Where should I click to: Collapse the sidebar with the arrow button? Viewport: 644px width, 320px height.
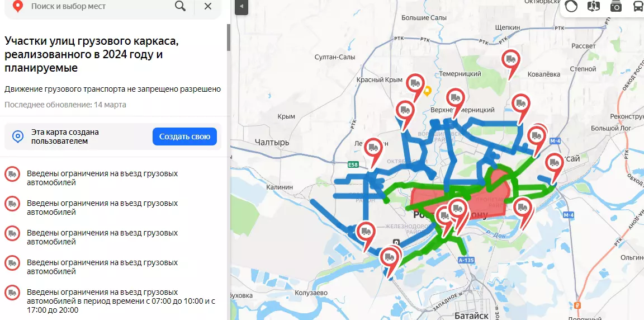click(x=240, y=7)
